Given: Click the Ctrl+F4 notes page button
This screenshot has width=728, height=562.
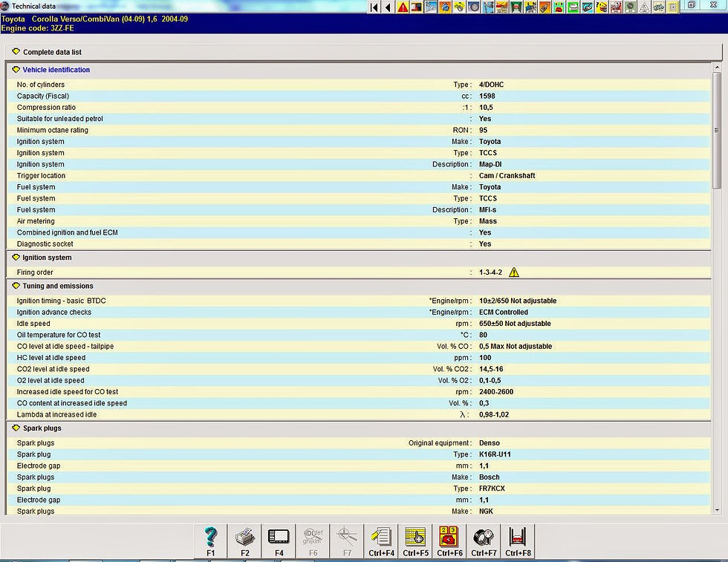Looking at the screenshot, I should click(x=381, y=541).
